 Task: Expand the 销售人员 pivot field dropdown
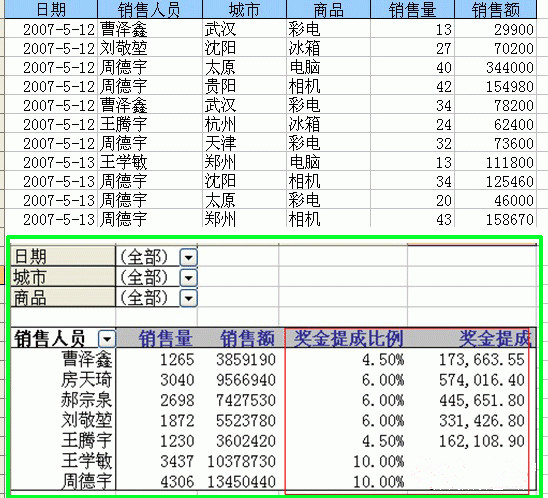point(107,339)
